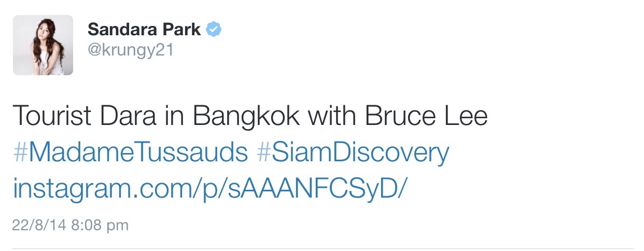The height and width of the screenshot is (251, 644).
Task: Click the words "Bruce Lee" in the tweet
Action: point(426,116)
